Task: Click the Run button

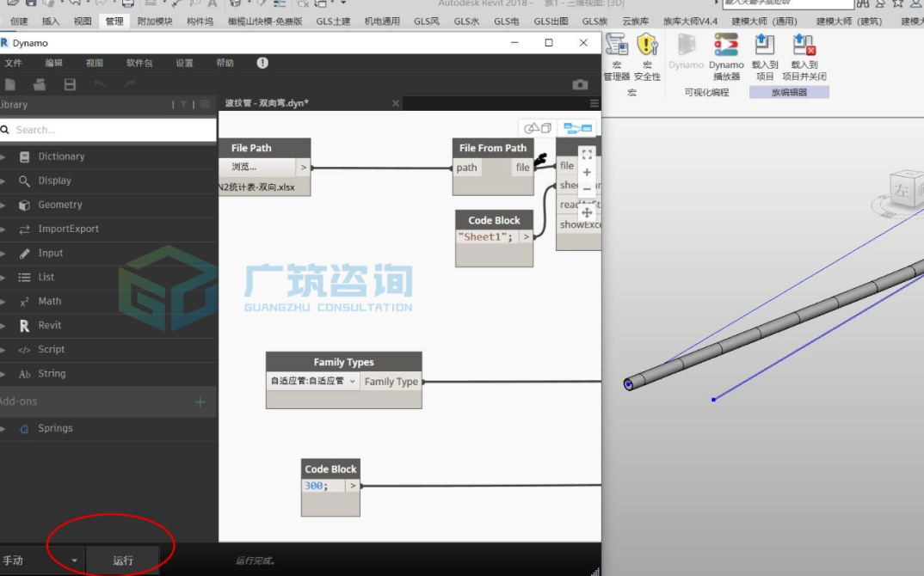Action: coord(122,561)
